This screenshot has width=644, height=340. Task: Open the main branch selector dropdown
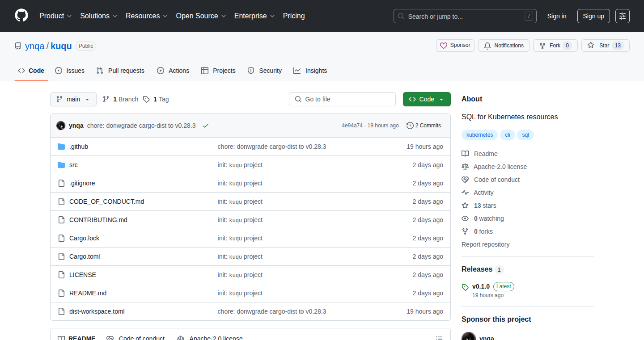[73, 99]
